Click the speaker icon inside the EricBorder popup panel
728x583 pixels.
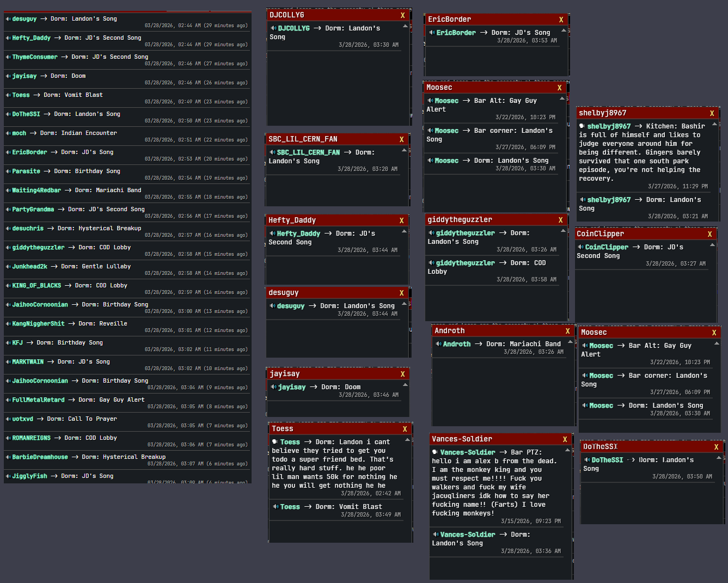[432, 33]
